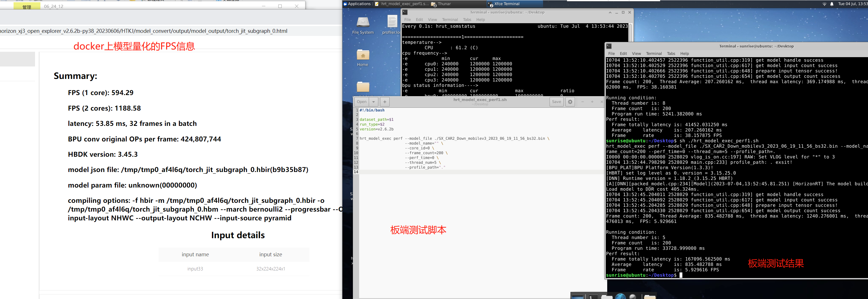Image resolution: width=868 pixels, height=299 pixels.
Task: Open Tabs menu in the hrut_somstatus terminal
Action: pyautogui.click(x=467, y=20)
